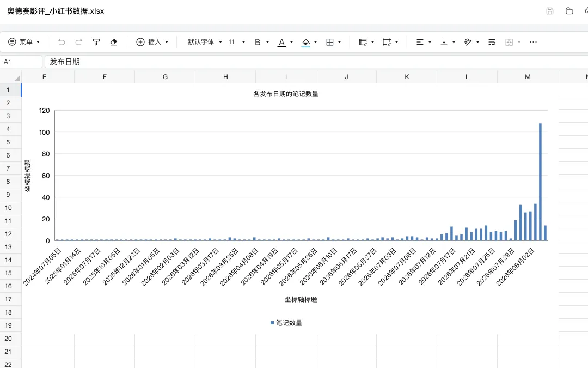This screenshot has height=368, width=588.
Task: Expand the bold options arrow
Action: 267,42
